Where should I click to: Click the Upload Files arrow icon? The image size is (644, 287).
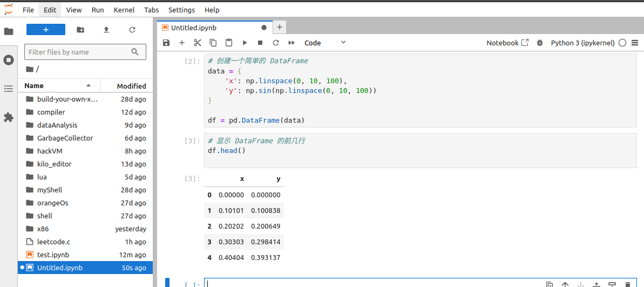[x=106, y=30]
